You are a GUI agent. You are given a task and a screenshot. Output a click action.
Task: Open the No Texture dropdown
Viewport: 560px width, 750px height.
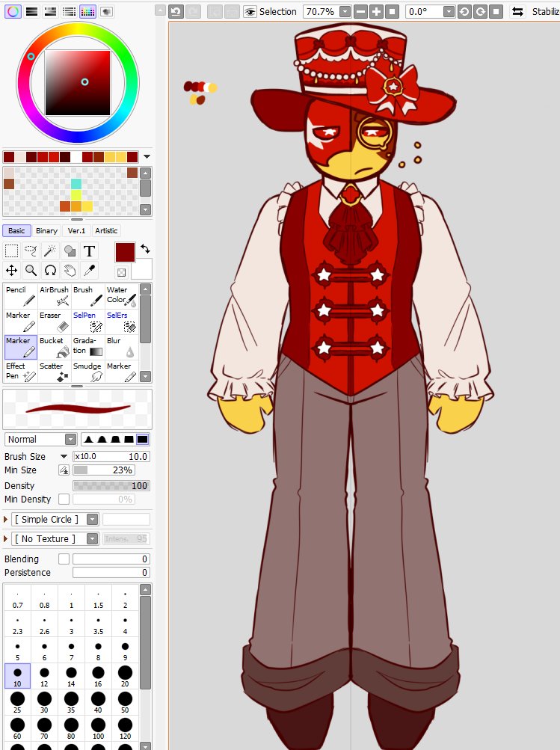[93, 538]
